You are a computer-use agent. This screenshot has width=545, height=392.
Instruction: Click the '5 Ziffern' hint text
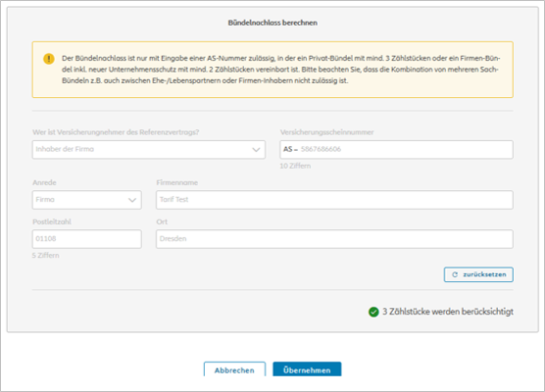pyautogui.click(x=45, y=256)
